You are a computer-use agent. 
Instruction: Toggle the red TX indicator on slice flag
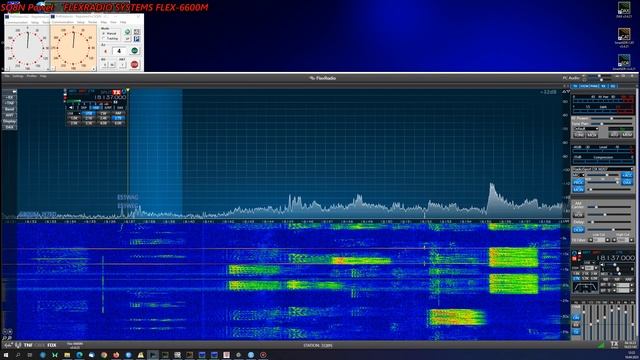(x=116, y=92)
